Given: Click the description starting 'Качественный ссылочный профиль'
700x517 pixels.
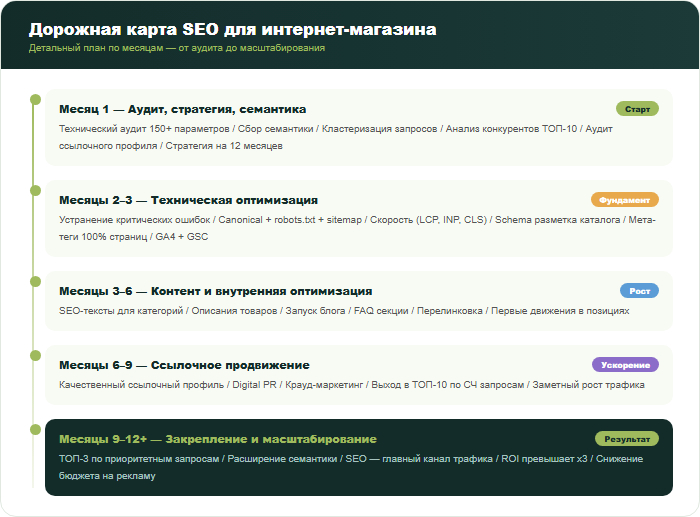Looking at the screenshot, I should click(x=352, y=385).
